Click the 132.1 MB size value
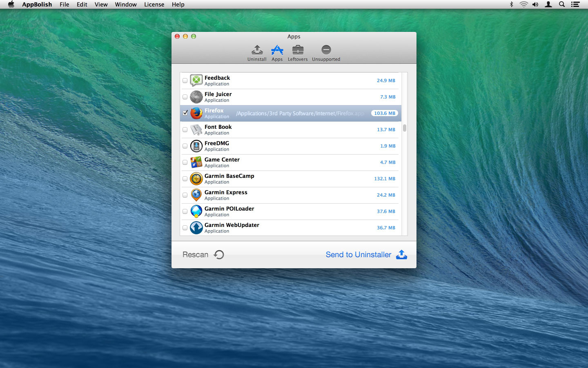The height and width of the screenshot is (368, 588). point(385,179)
